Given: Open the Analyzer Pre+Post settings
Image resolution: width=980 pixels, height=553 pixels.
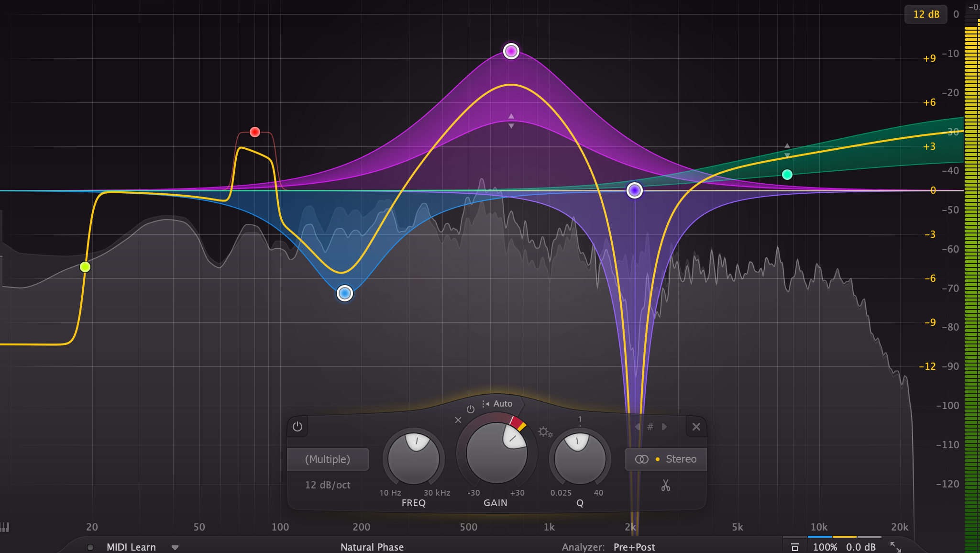Looking at the screenshot, I should (634, 547).
